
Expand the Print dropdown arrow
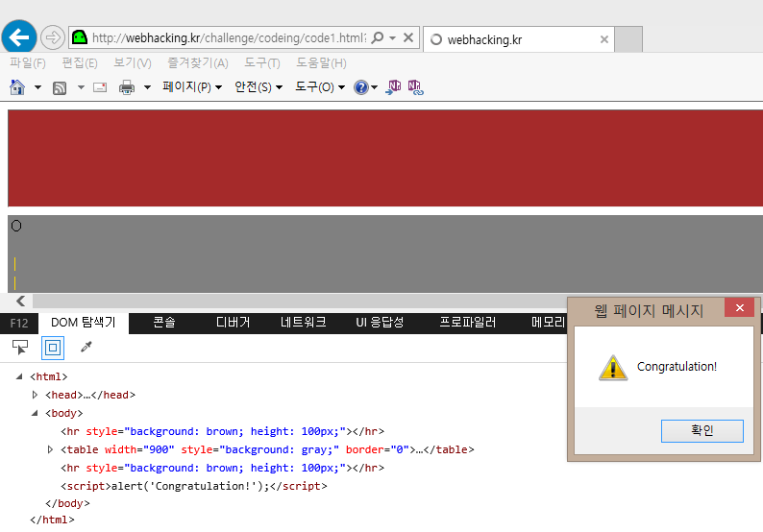pyautogui.click(x=147, y=87)
